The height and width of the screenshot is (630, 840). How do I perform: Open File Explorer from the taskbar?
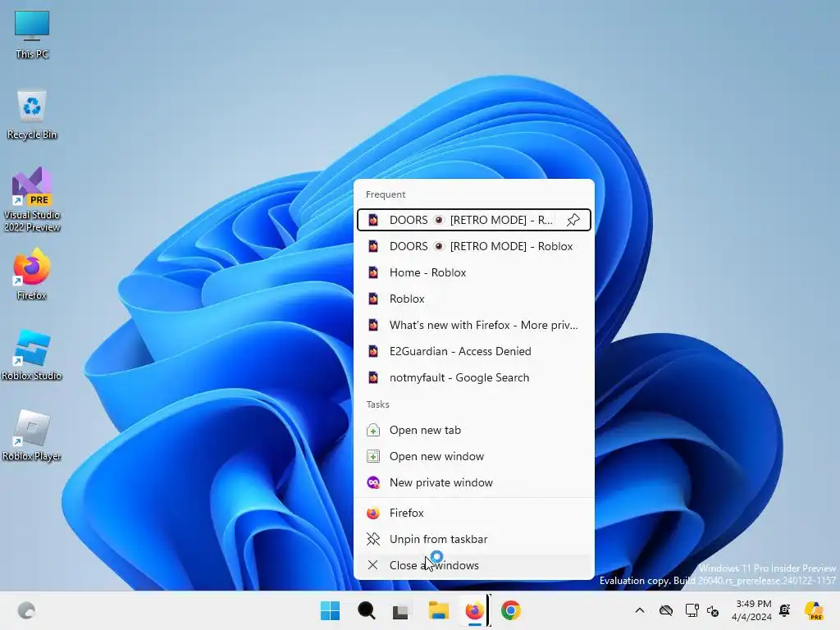tap(438, 610)
